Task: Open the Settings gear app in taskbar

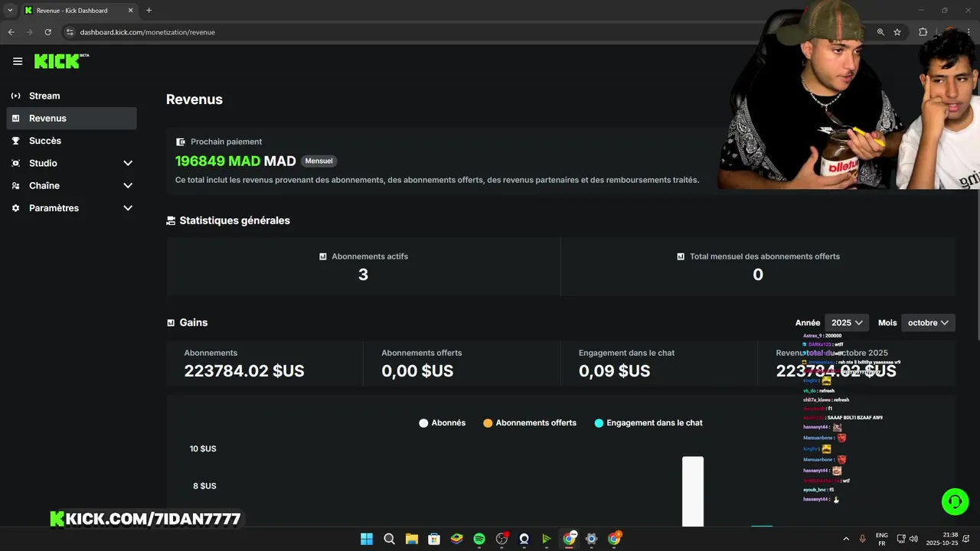Action: click(592, 539)
